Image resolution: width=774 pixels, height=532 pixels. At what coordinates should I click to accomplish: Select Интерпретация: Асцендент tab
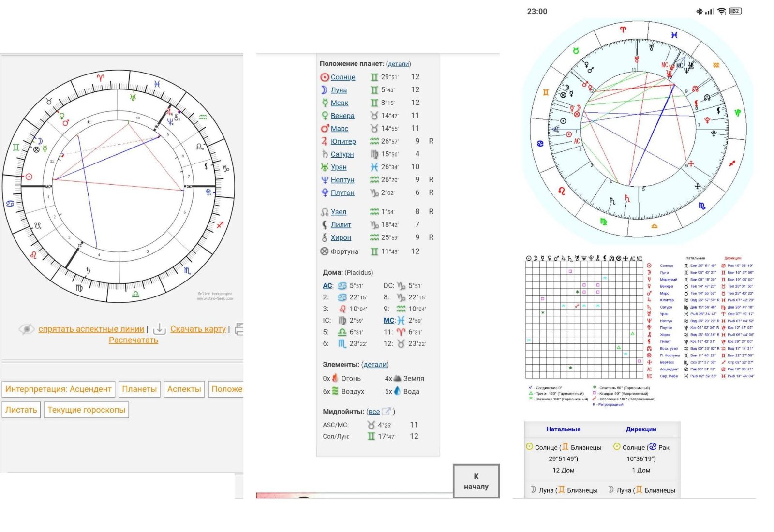tap(59, 389)
